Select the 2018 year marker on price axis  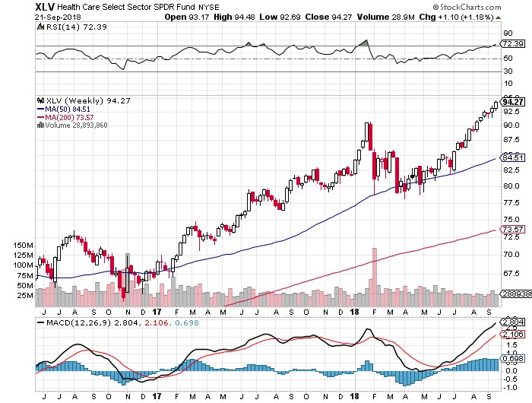354,312
